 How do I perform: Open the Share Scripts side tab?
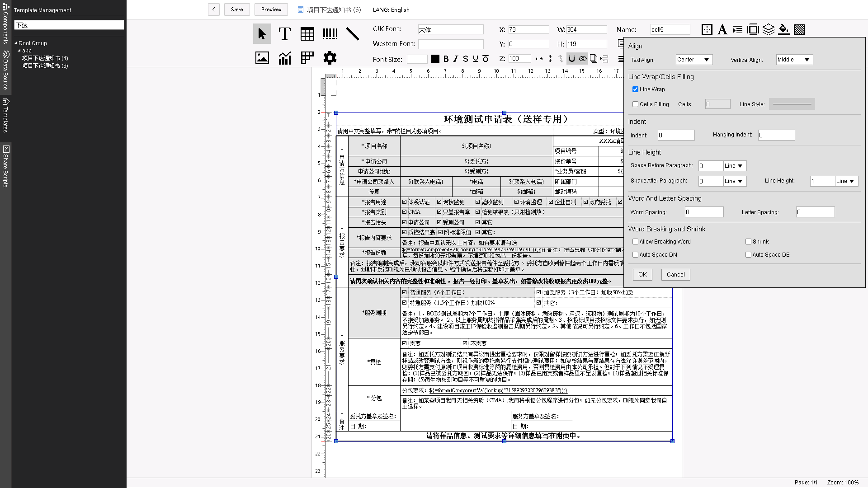click(x=5, y=166)
